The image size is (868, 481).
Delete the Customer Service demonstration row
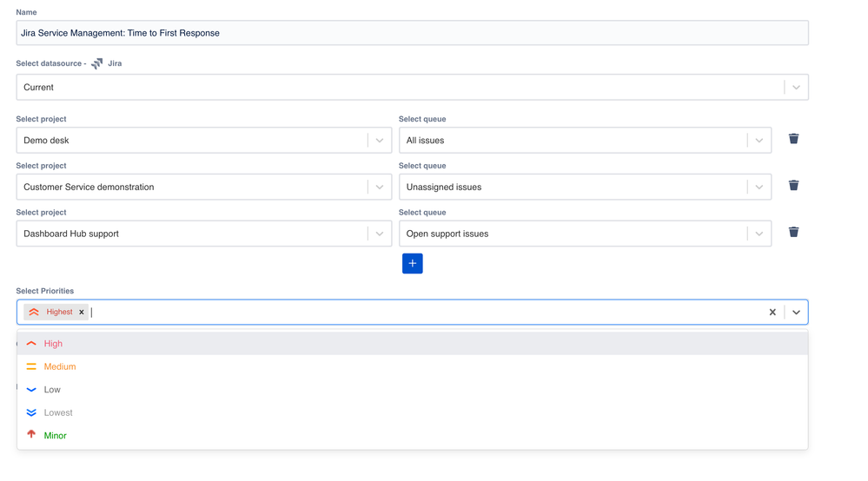(x=793, y=185)
